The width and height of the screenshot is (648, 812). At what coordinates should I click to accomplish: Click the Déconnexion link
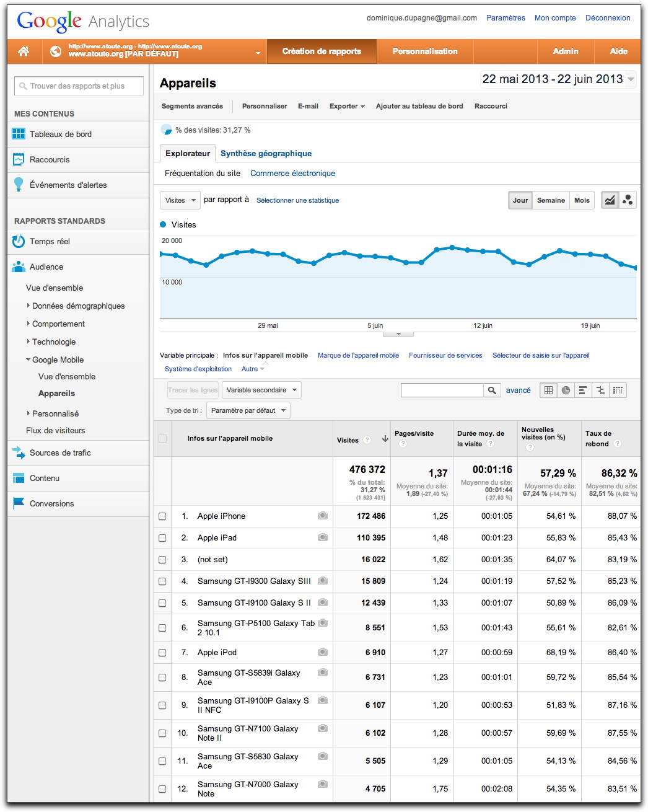[608, 18]
